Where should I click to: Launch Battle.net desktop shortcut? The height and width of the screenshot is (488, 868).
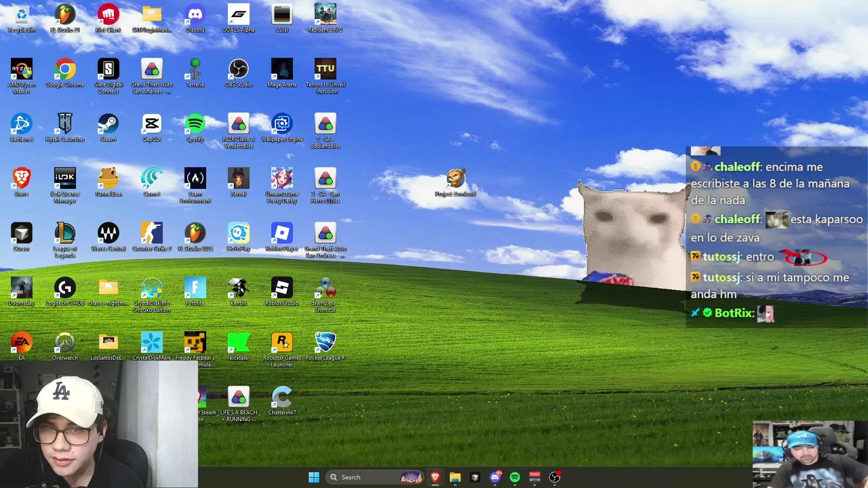click(x=22, y=127)
